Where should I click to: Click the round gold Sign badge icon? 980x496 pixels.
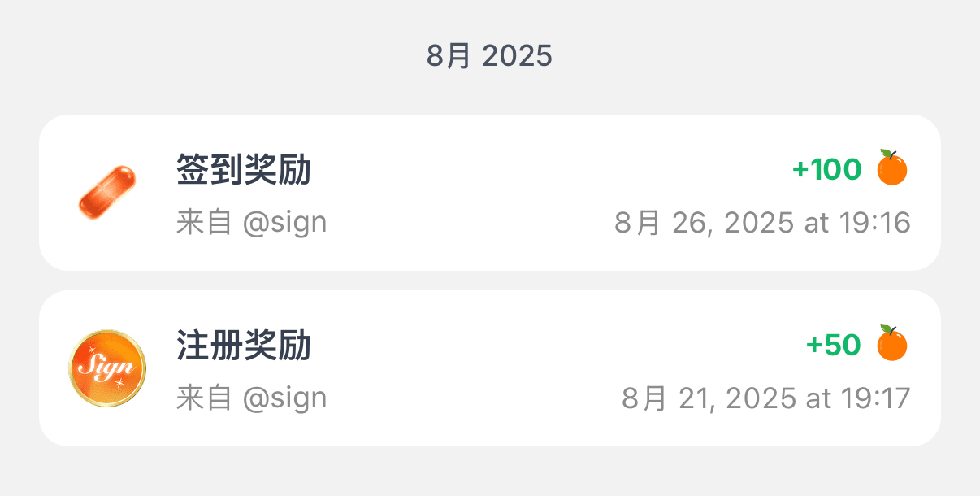tap(107, 368)
